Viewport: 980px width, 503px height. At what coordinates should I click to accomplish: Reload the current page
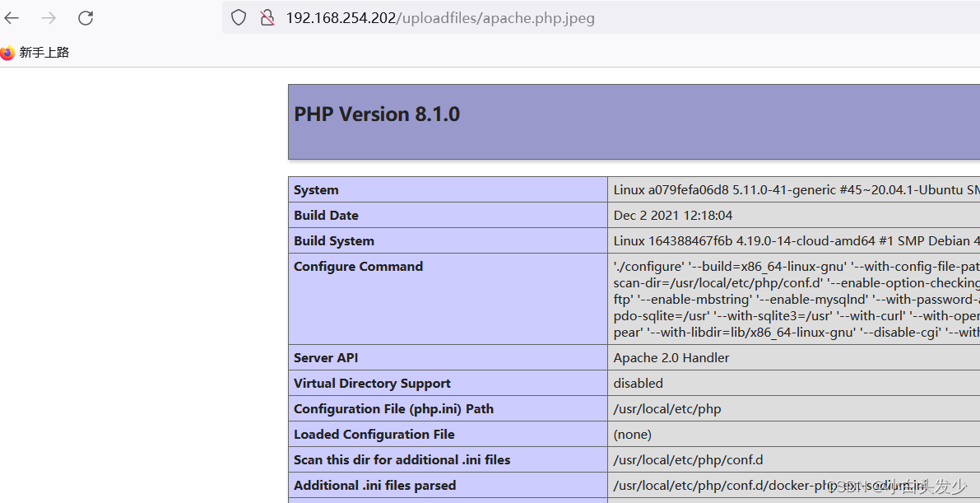pos(86,18)
